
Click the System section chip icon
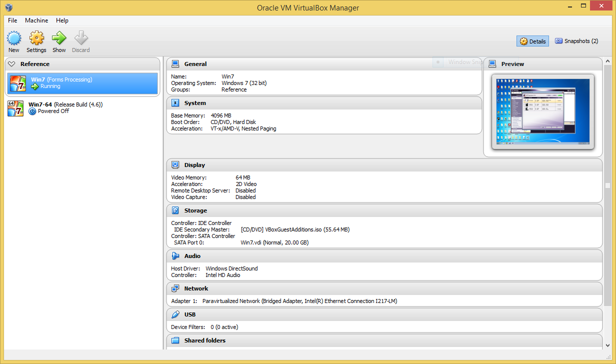(x=175, y=103)
